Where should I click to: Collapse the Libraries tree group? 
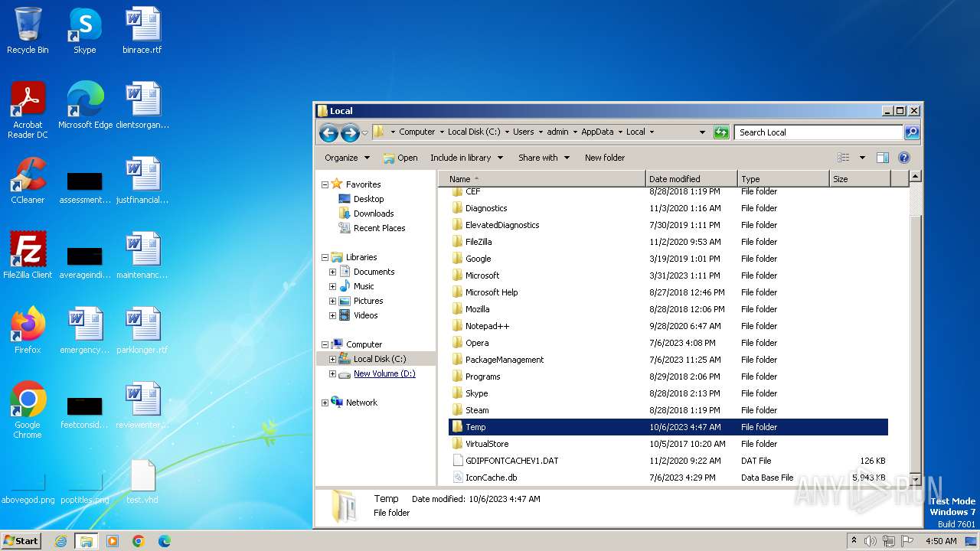coord(325,258)
